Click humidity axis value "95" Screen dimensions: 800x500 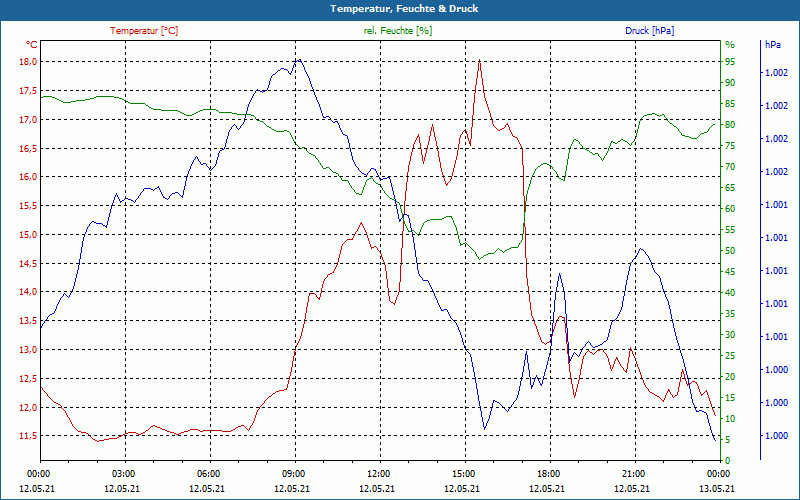click(x=730, y=62)
